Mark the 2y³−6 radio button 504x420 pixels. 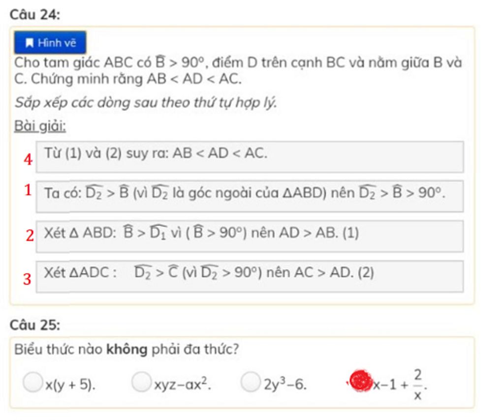(251, 382)
